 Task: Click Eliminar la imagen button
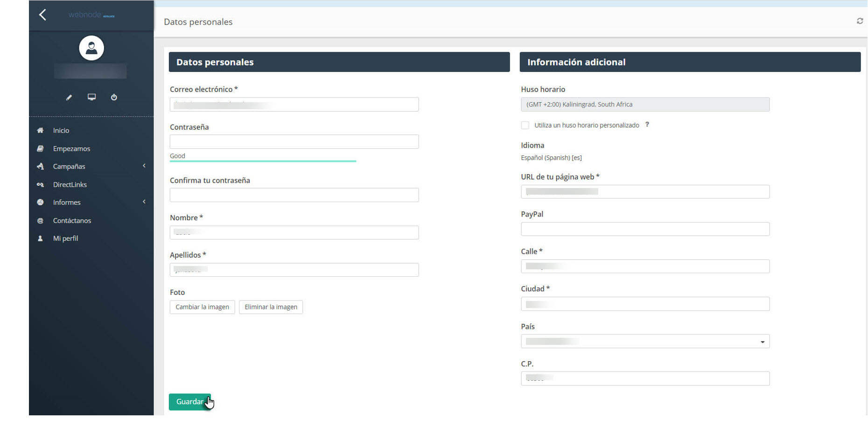pyautogui.click(x=271, y=307)
